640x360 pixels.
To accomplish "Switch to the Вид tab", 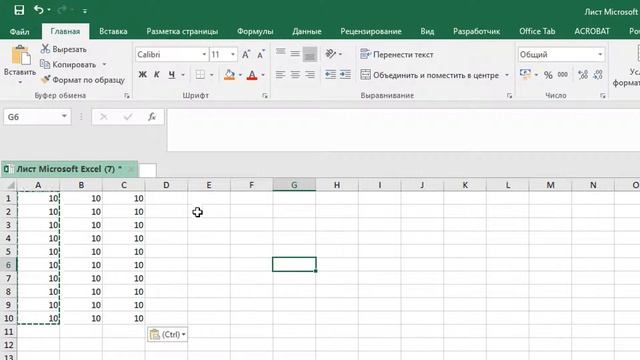I will point(427,31).
